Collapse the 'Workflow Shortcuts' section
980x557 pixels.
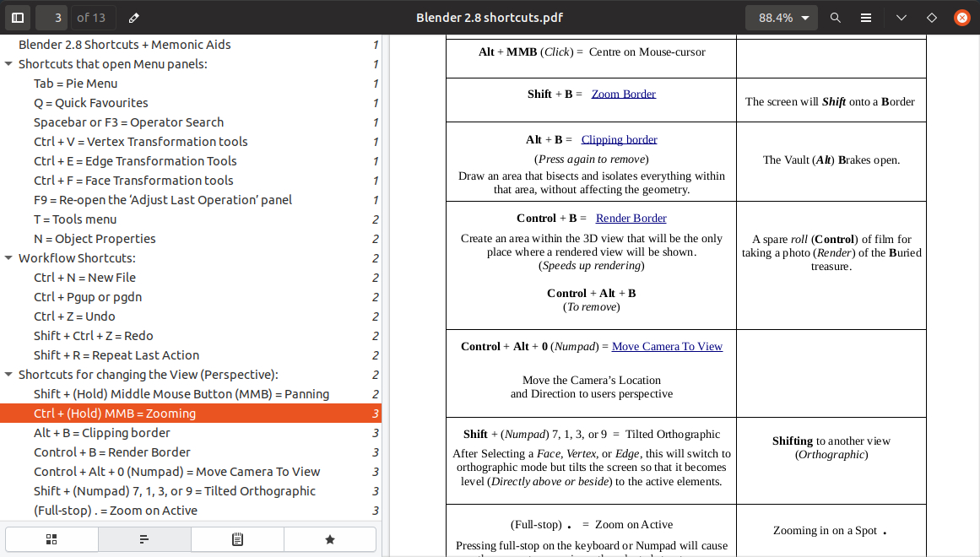pyautogui.click(x=8, y=257)
